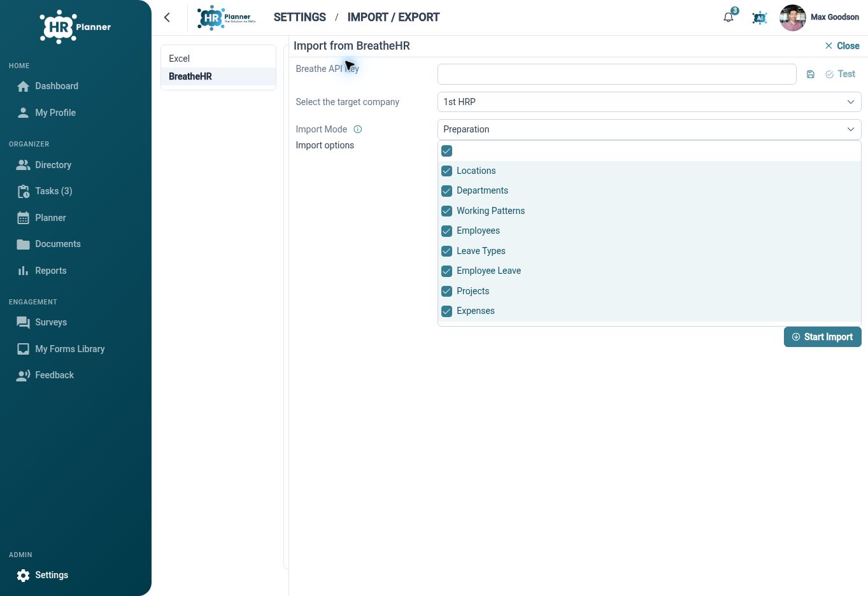This screenshot has height=596, width=868.
Task: Open the notifications bell
Action: pos(729,17)
